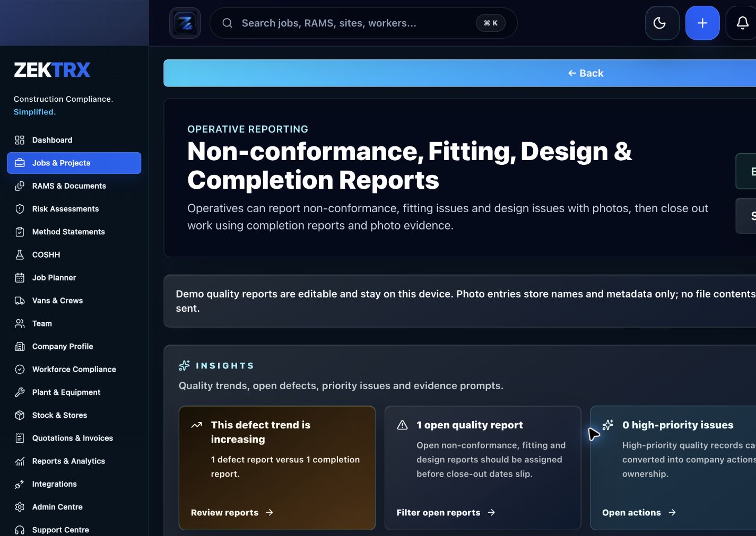756x536 pixels.
Task: Click Filter open reports link
Action: pos(446,513)
